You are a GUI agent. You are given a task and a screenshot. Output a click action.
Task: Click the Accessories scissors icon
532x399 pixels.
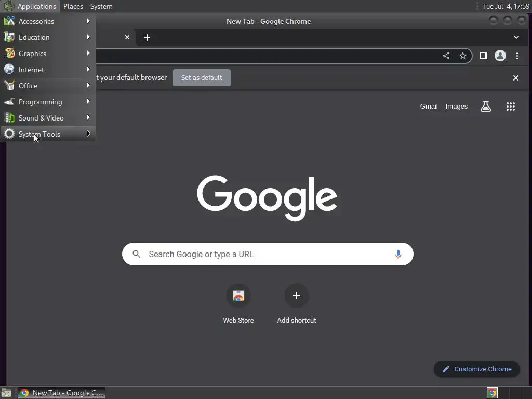[x=9, y=21]
